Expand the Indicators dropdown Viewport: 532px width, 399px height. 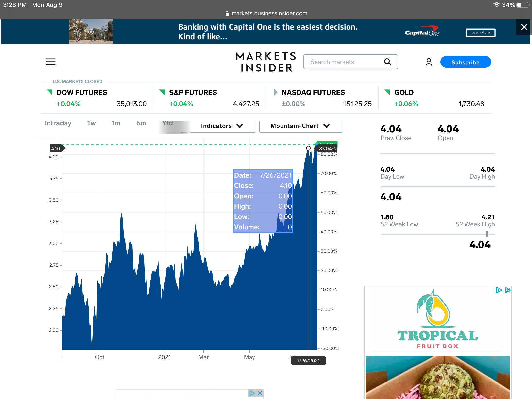[x=222, y=126]
